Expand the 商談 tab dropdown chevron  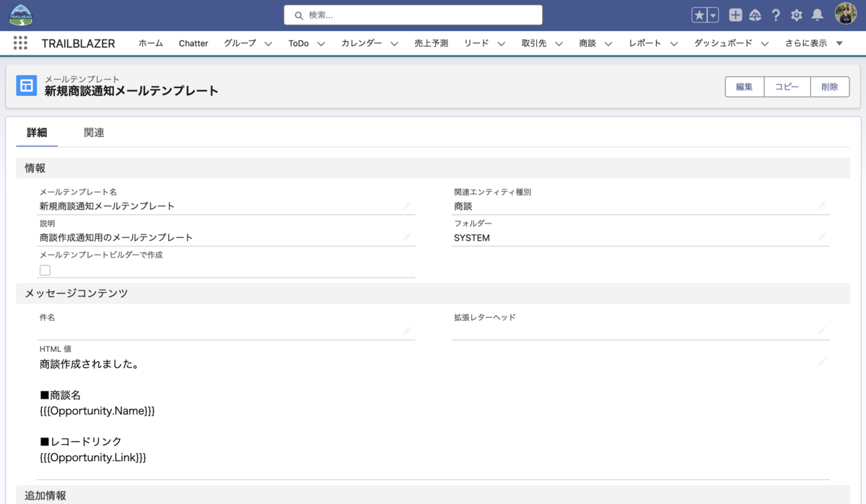tap(608, 44)
